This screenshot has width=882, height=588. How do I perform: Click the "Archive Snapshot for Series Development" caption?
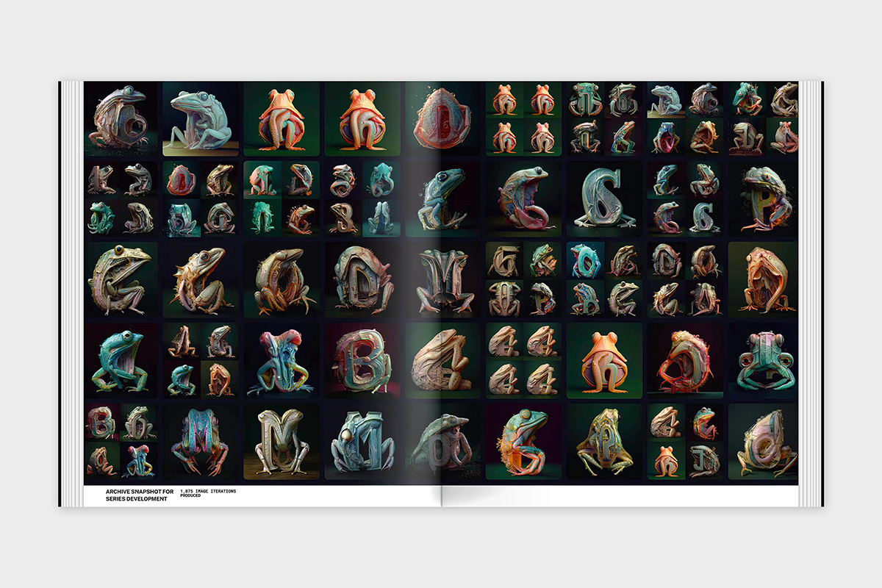coord(136,495)
